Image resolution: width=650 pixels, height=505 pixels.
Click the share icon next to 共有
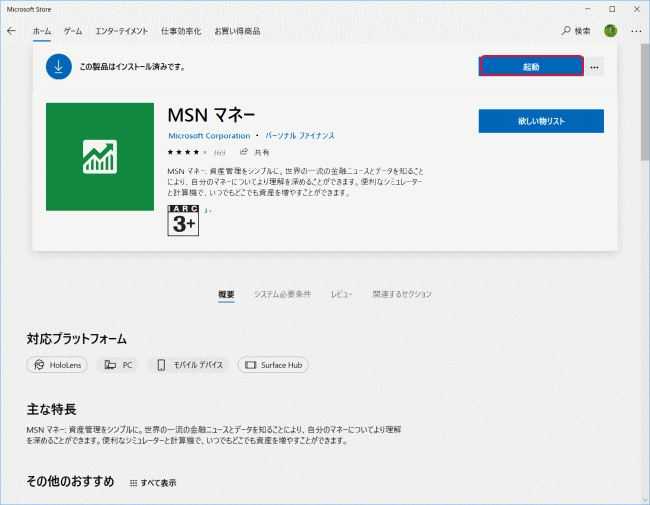244,152
